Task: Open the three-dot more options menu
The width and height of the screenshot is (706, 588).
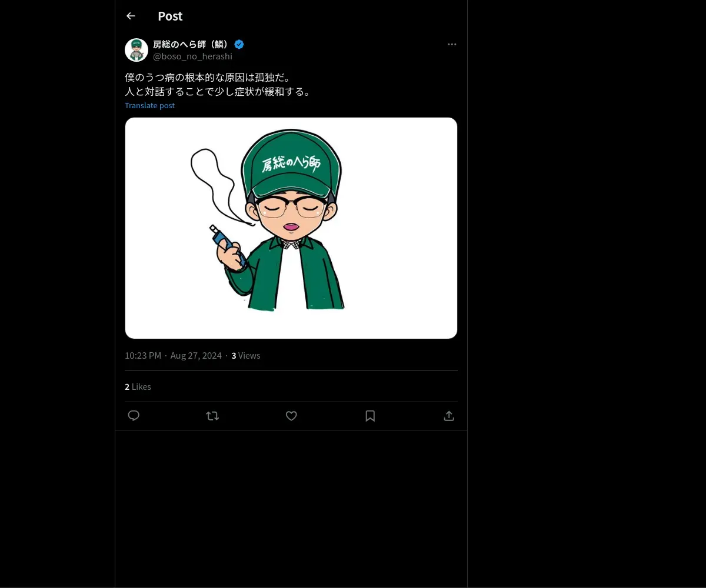Action: (x=452, y=45)
